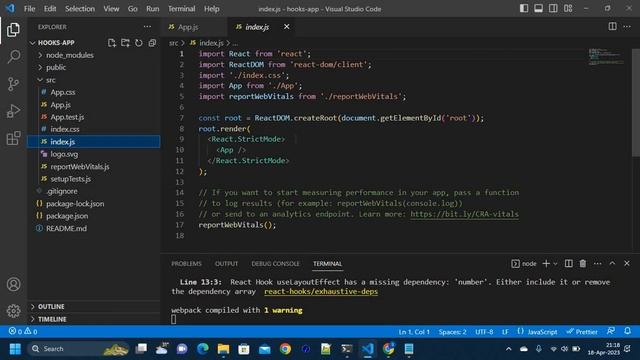This screenshot has height=360, width=640.
Task: Open the Explorer view in activity bar
Action: pos(13,30)
